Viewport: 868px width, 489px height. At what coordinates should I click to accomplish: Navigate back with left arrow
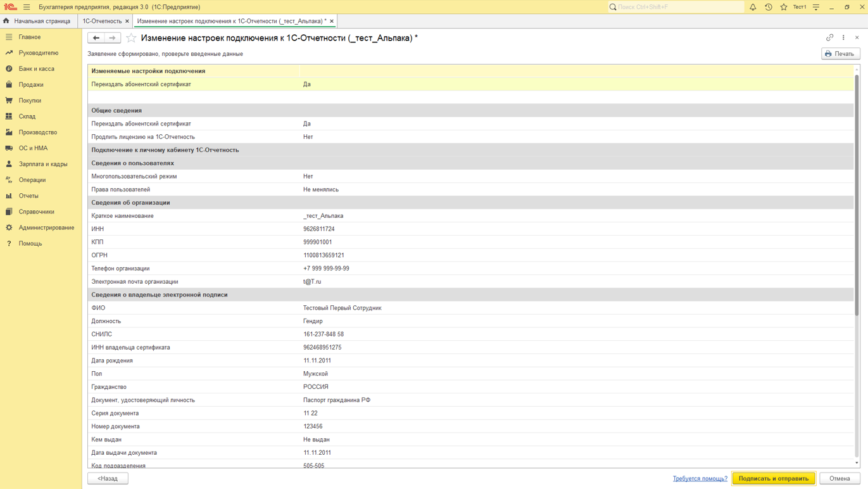coord(96,38)
